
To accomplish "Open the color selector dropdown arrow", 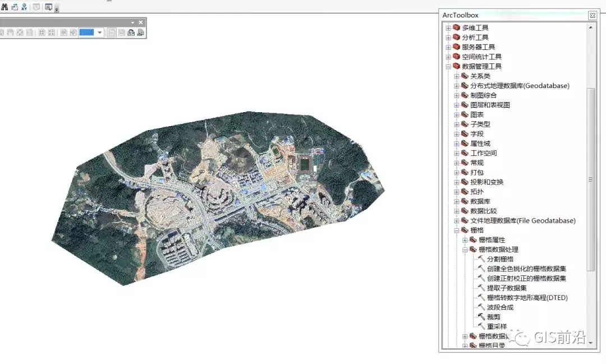I will (x=99, y=32).
